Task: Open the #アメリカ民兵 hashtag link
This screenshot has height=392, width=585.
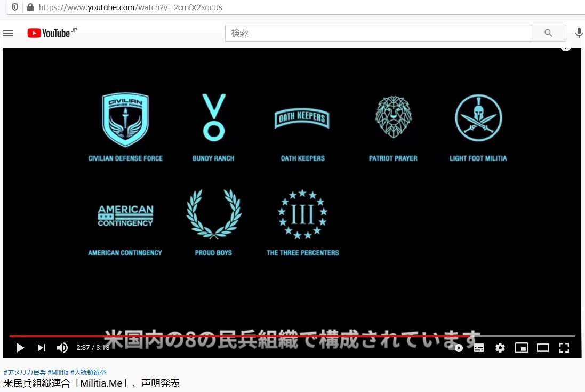Action: click(x=25, y=373)
